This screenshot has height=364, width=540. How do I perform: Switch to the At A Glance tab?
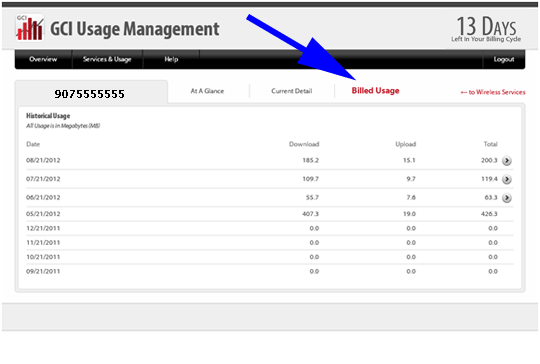(207, 91)
